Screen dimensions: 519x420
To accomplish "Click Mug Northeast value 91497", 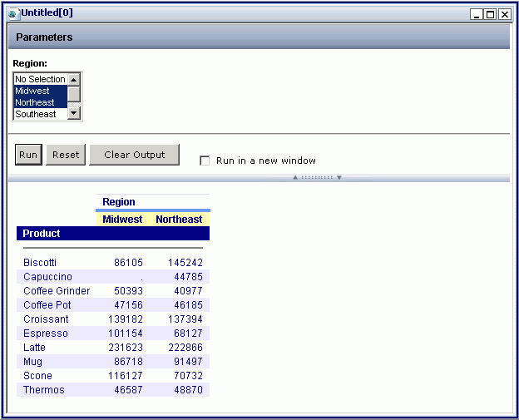I will point(188,362).
